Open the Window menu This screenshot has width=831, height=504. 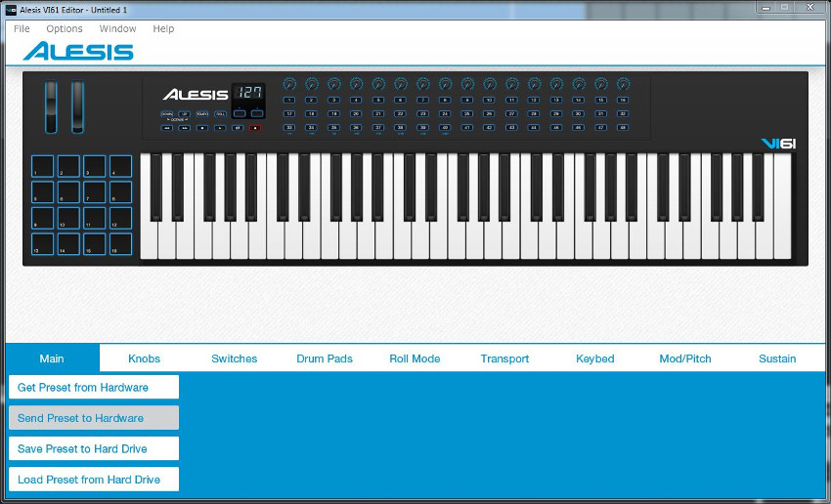117,28
